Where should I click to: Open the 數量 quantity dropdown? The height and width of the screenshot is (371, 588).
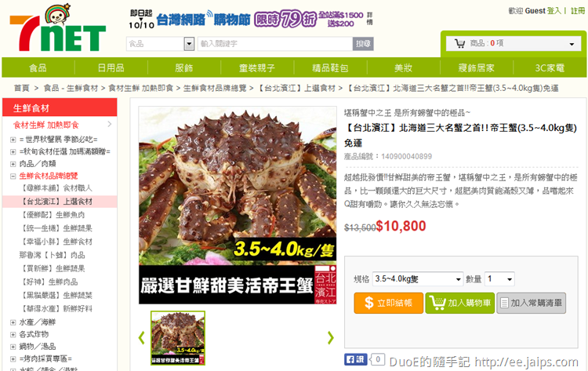[x=499, y=279]
